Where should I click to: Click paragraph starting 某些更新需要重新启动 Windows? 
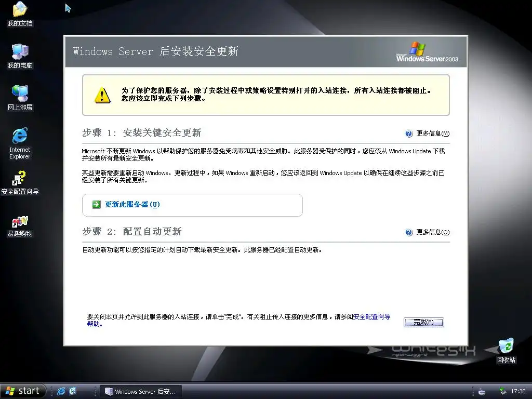263,177
